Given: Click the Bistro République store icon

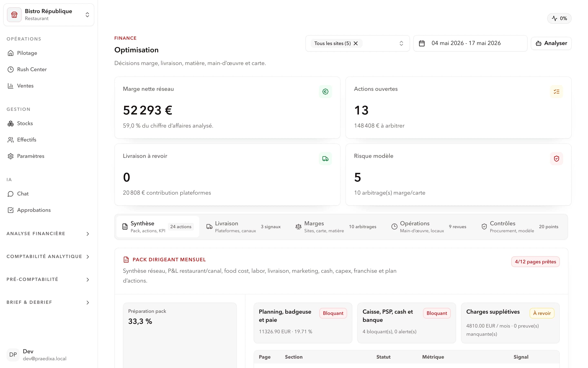Looking at the screenshot, I should 14,15.
